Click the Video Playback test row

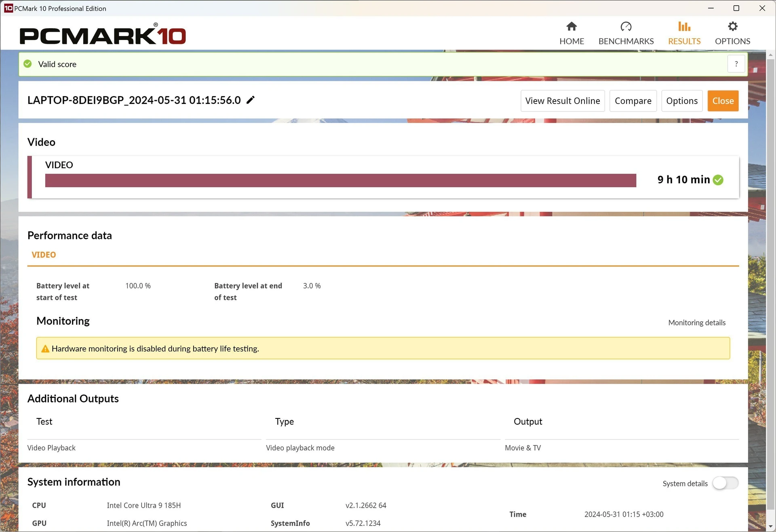click(x=51, y=448)
